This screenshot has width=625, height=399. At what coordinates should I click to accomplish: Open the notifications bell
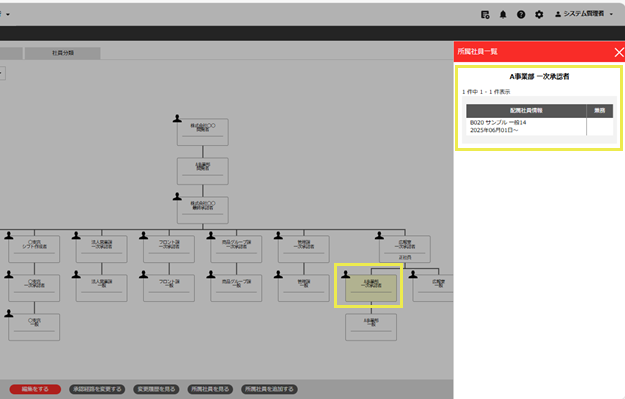point(503,15)
